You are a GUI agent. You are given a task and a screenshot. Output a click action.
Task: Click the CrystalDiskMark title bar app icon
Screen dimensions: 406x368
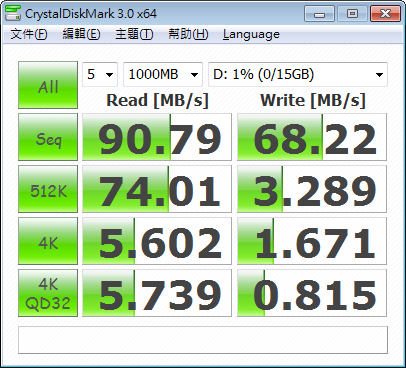pyautogui.click(x=13, y=13)
